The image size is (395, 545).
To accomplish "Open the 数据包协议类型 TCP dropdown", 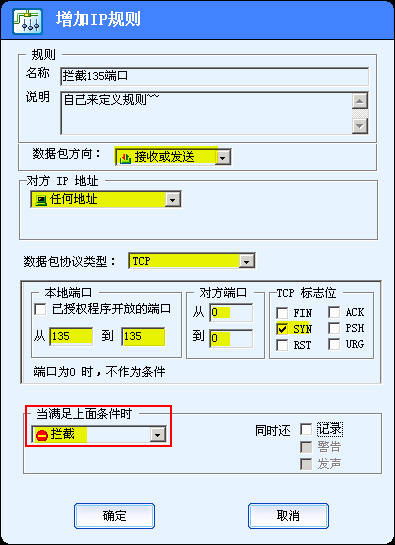I will pyautogui.click(x=246, y=261).
